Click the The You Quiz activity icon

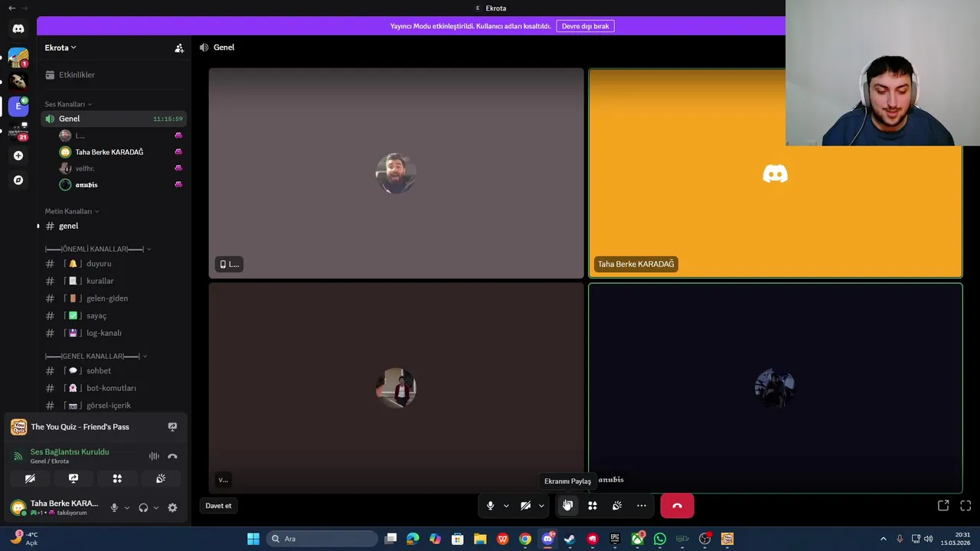click(18, 427)
